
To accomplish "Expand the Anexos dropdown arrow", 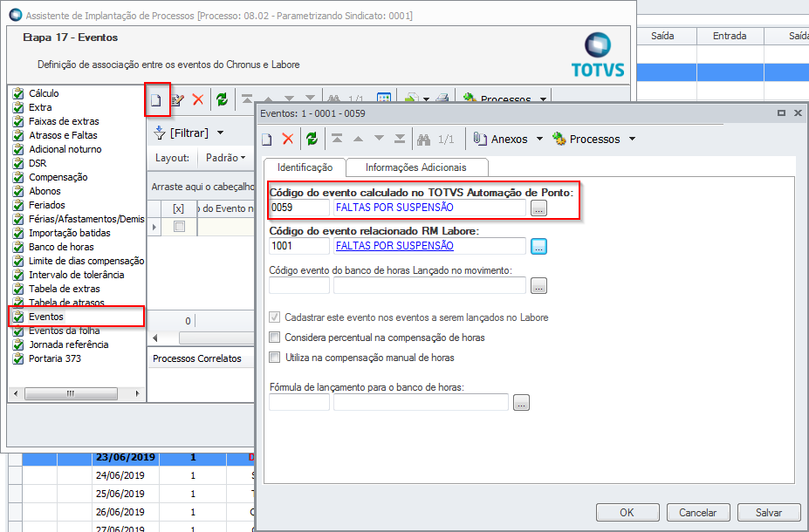I will [539, 139].
